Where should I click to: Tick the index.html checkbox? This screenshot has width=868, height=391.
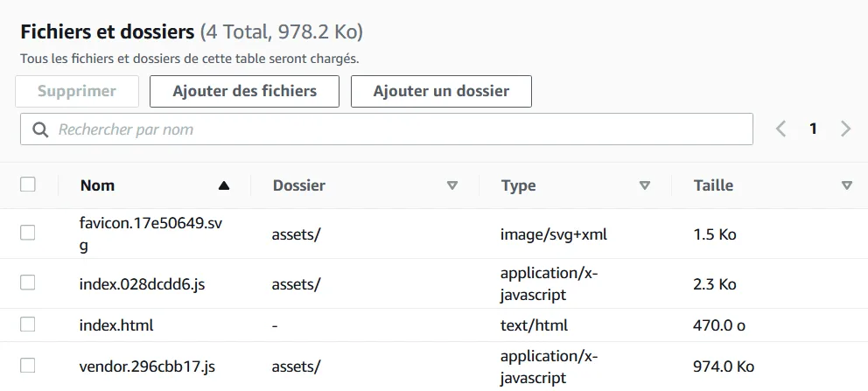[x=28, y=325]
